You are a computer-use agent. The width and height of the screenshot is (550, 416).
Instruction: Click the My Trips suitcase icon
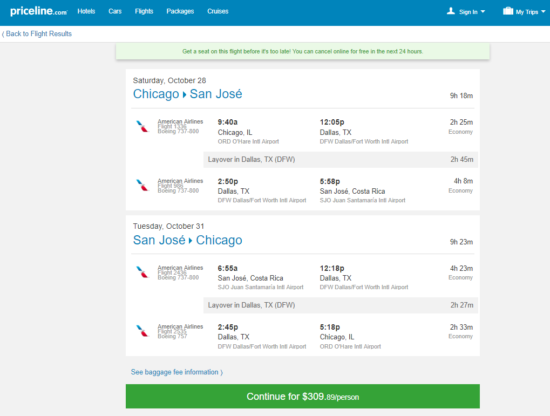tap(508, 11)
